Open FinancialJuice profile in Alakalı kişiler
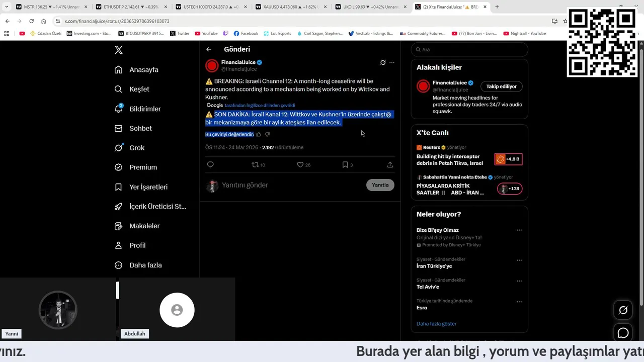The width and height of the screenshot is (644, 362). pos(450,83)
